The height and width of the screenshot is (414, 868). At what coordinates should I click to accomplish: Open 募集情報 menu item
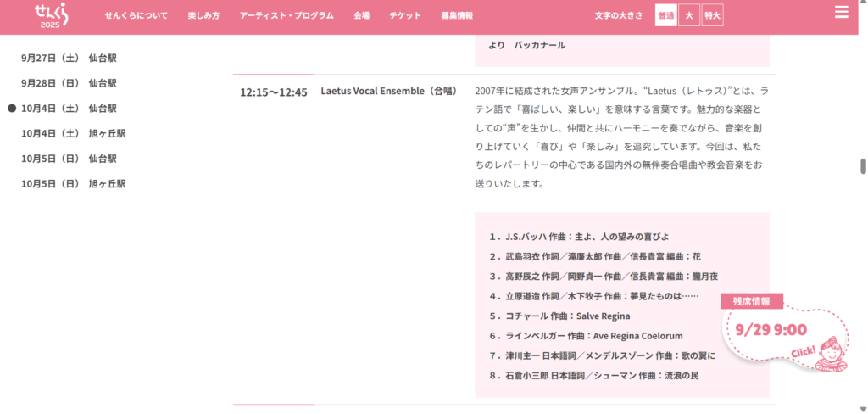click(x=457, y=16)
